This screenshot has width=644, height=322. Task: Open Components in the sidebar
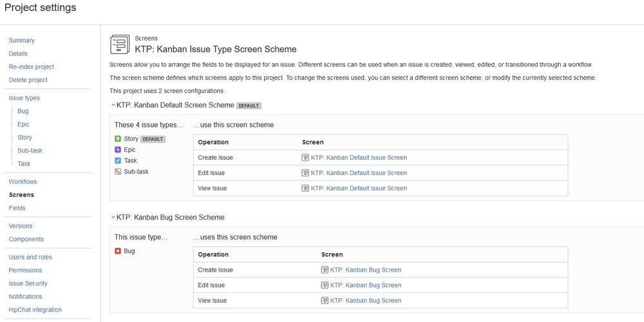[x=26, y=239]
